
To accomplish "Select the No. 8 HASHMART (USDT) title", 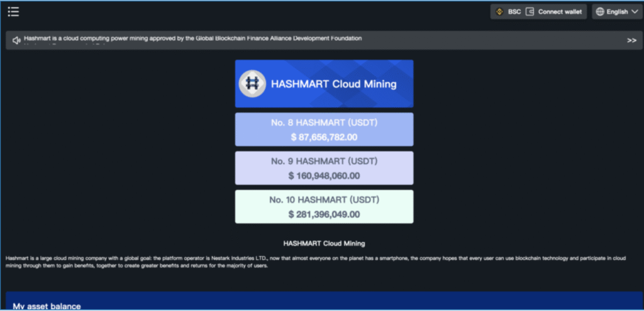I will [324, 123].
